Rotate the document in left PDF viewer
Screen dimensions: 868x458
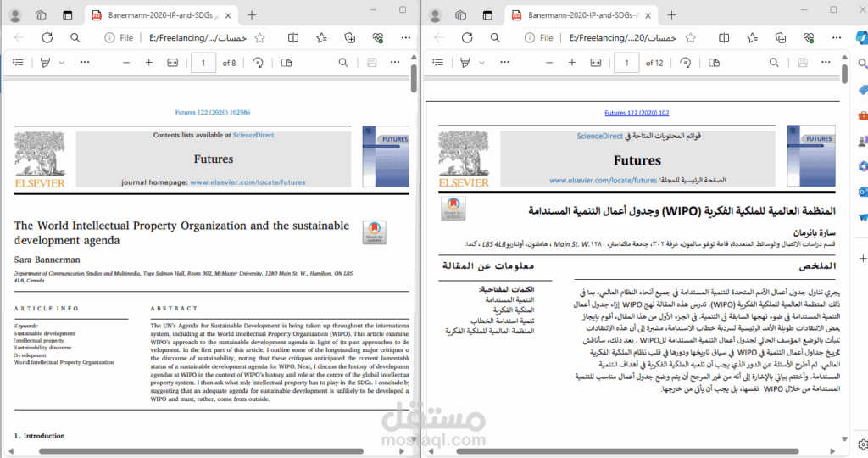click(258, 63)
